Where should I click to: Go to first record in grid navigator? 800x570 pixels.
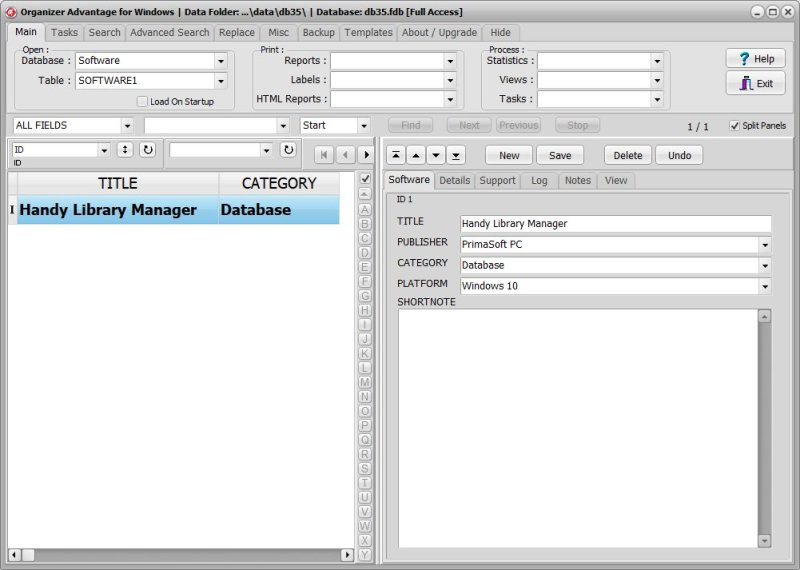324,155
